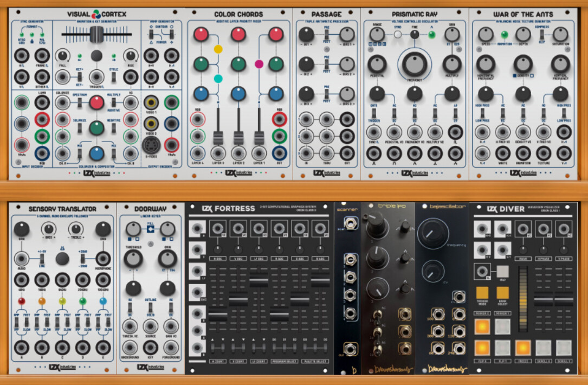Toggle the Key+/Key- switch on Visual Cortex
Image resolution: width=588 pixels, height=385 pixels.
pyautogui.click(x=80, y=77)
